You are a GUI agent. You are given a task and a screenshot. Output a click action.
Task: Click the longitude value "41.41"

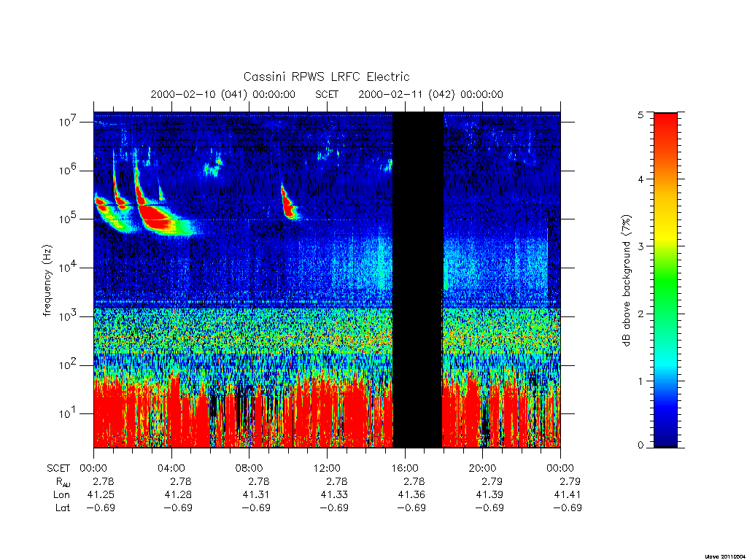pos(568,495)
